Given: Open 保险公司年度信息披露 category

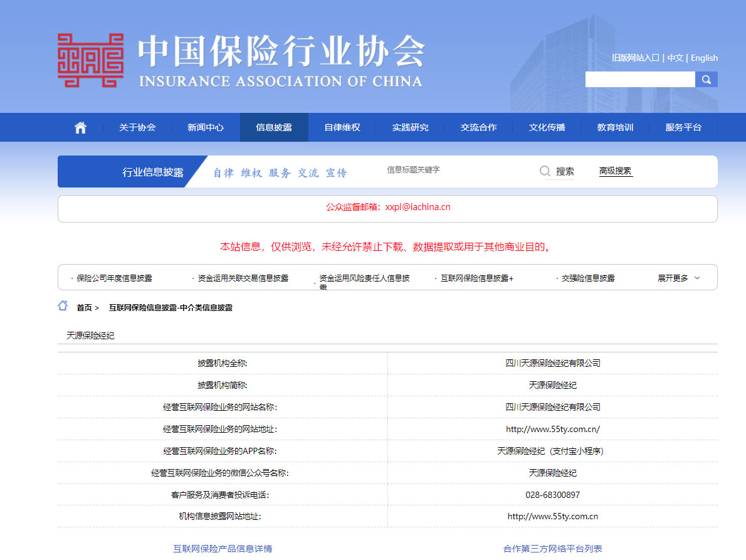Looking at the screenshot, I should click(x=114, y=278).
